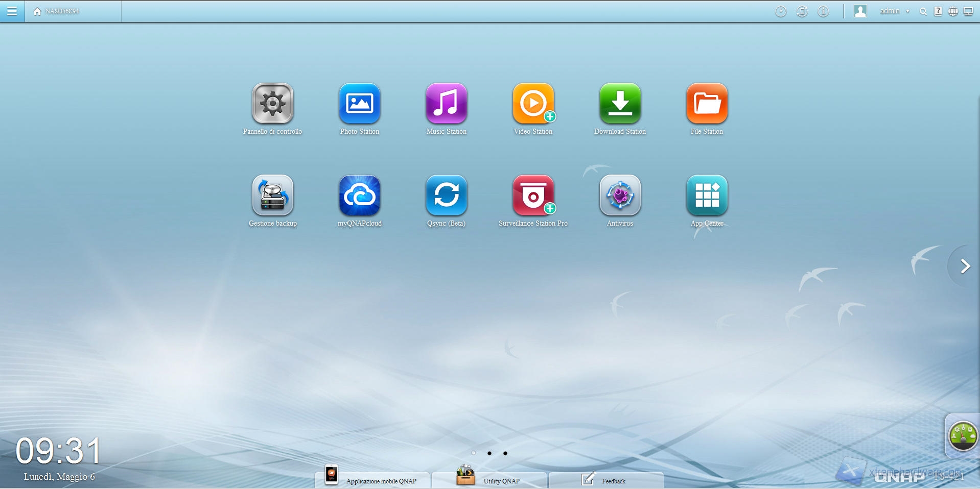Click the Feedback button

pyautogui.click(x=606, y=480)
